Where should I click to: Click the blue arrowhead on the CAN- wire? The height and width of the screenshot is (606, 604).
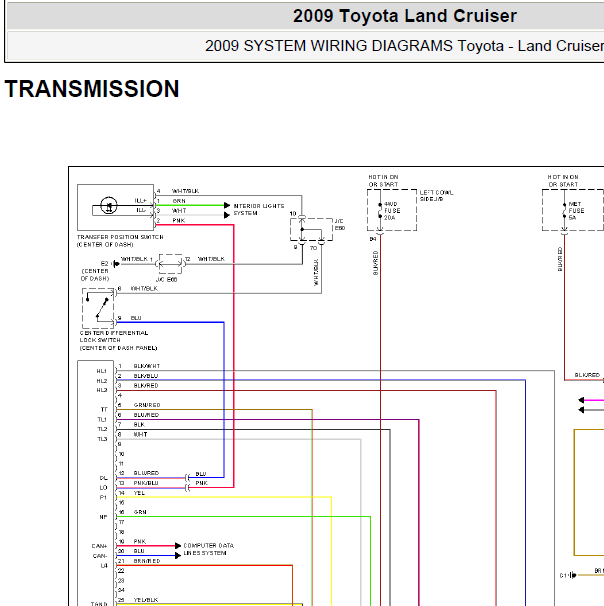[178, 555]
